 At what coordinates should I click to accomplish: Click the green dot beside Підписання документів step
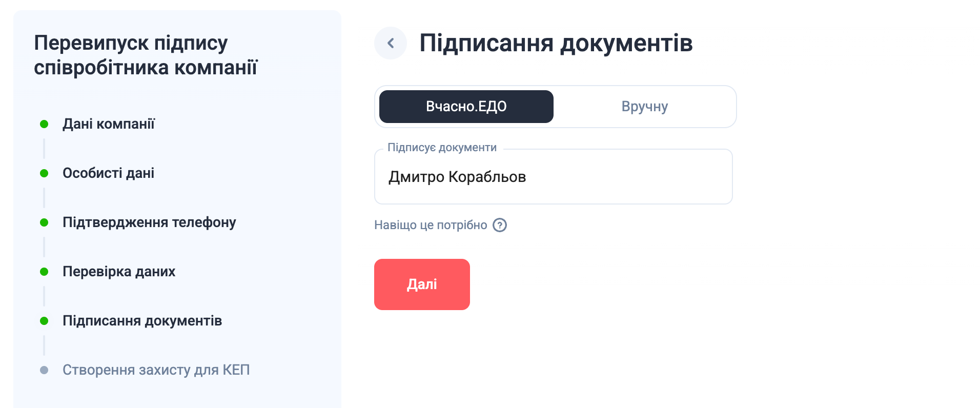(x=44, y=321)
